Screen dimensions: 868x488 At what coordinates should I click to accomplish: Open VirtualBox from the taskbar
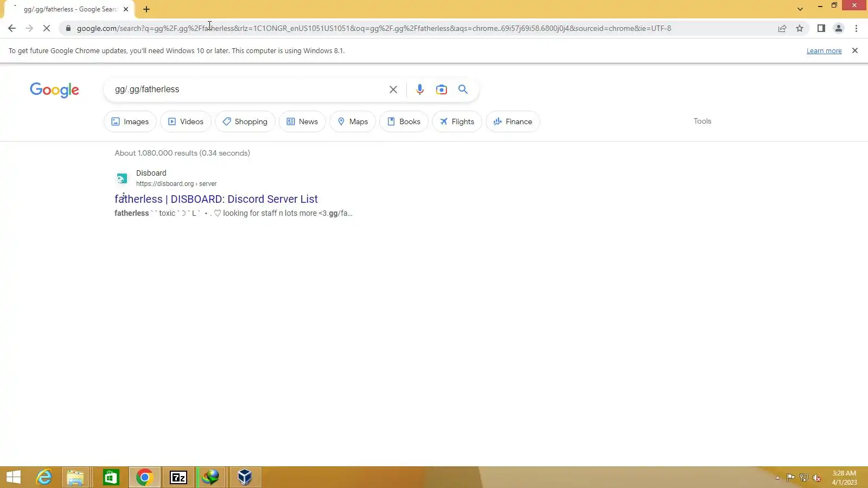[x=245, y=477]
